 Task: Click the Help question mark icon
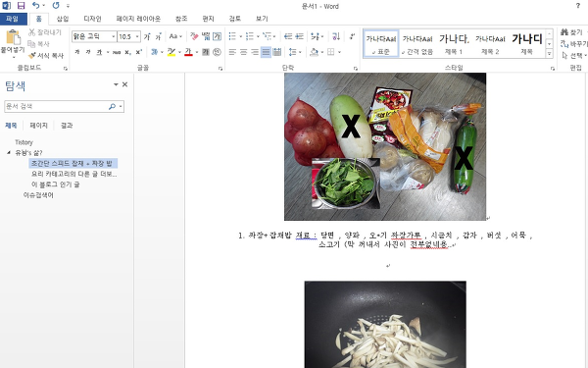(x=578, y=6)
